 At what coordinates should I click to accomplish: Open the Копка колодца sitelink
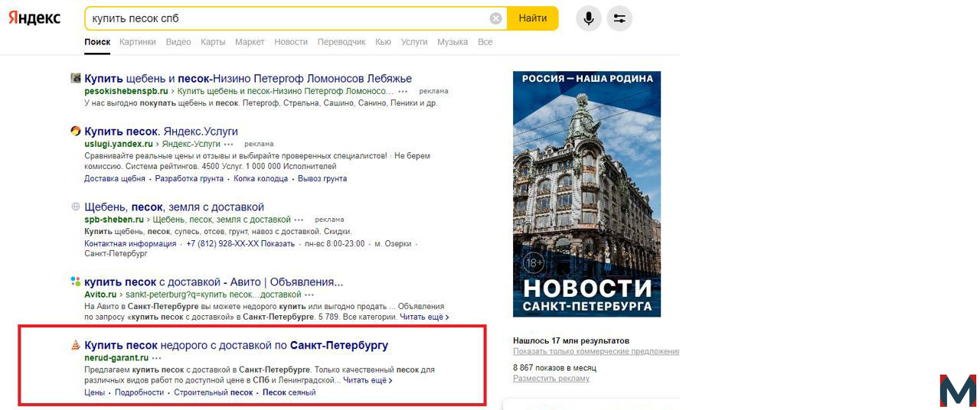click(x=261, y=179)
